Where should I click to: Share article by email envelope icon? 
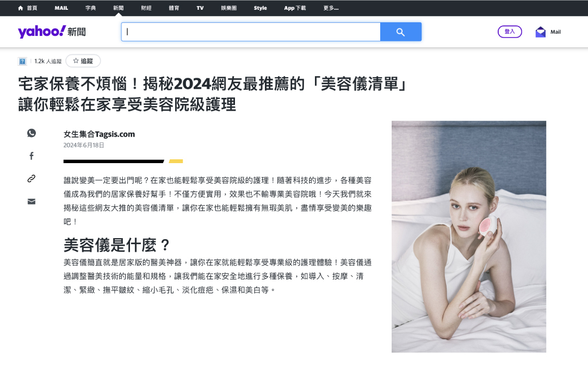[x=32, y=202]
